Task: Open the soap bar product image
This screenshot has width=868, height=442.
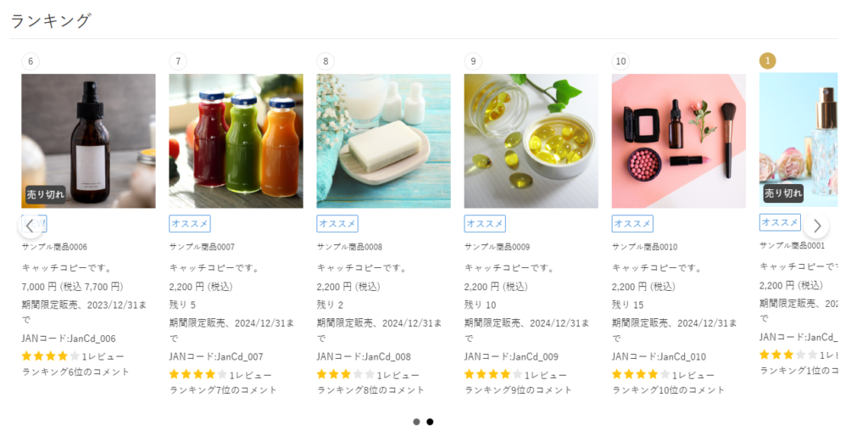Action: 383,140
